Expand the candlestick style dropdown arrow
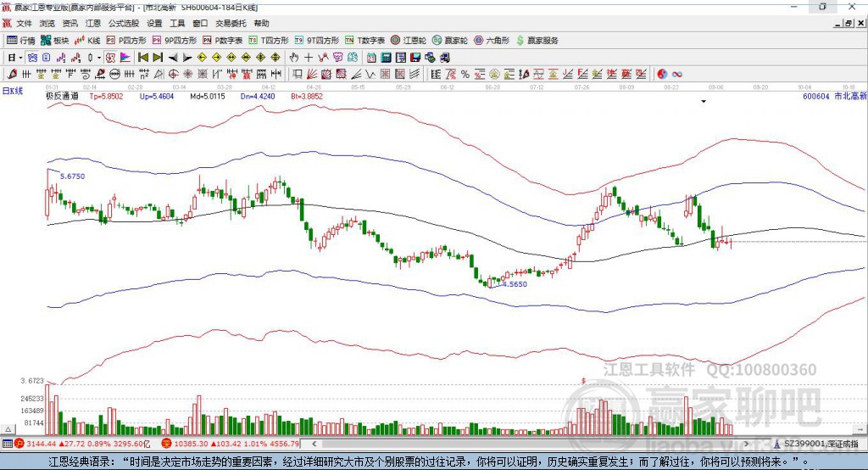Viewport: 868px width, 470px height. pyautogui.click(x=99, y=58)
